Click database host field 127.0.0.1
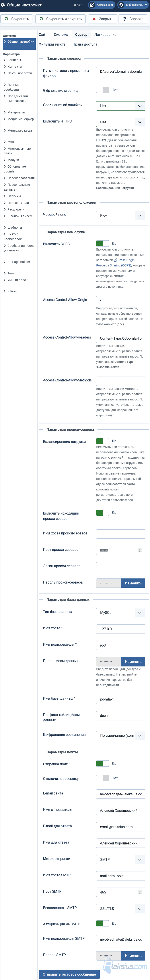Viewport: 150px width, 980px height. point(121,629)
